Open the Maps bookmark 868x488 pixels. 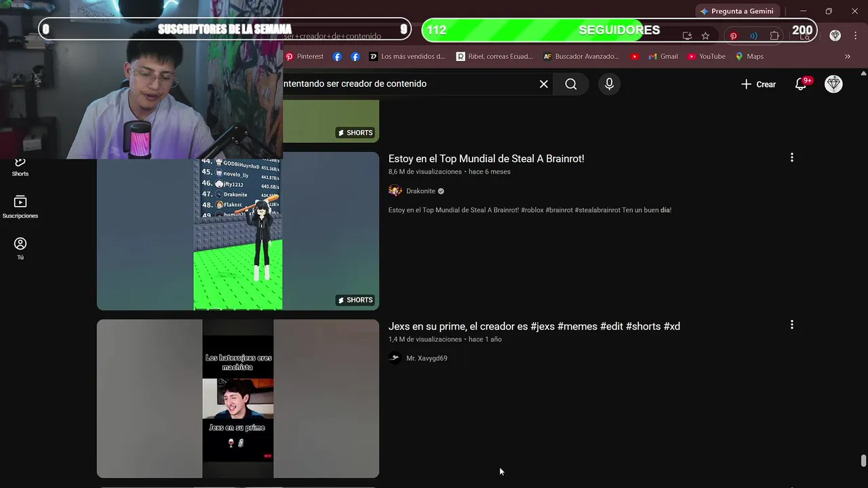pyautogui.click(x=749, y=56)
